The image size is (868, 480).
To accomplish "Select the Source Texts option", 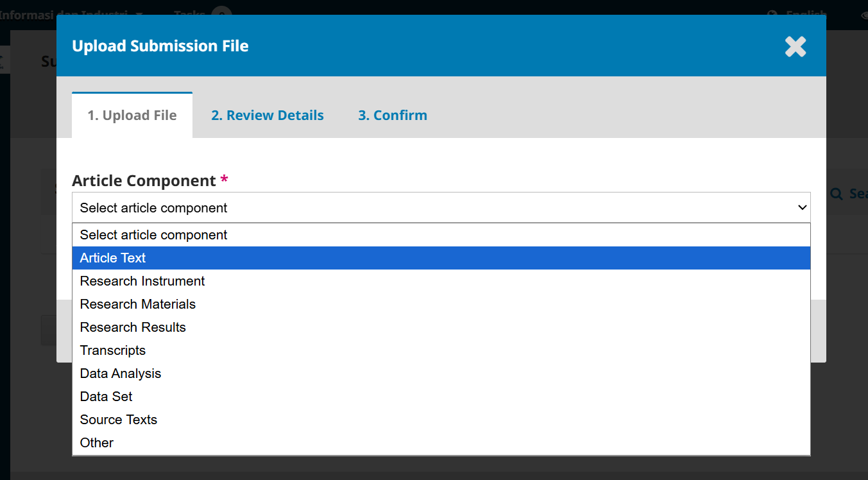I will coord(119,420).
